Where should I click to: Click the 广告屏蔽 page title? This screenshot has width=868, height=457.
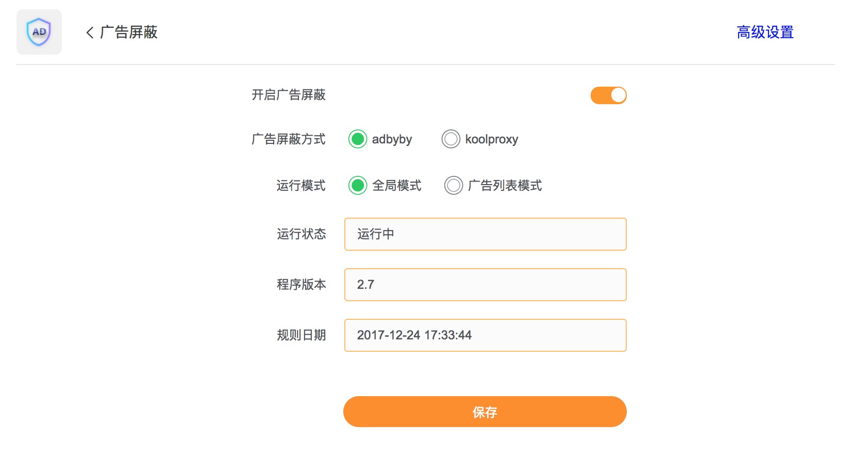pos(129,32)
